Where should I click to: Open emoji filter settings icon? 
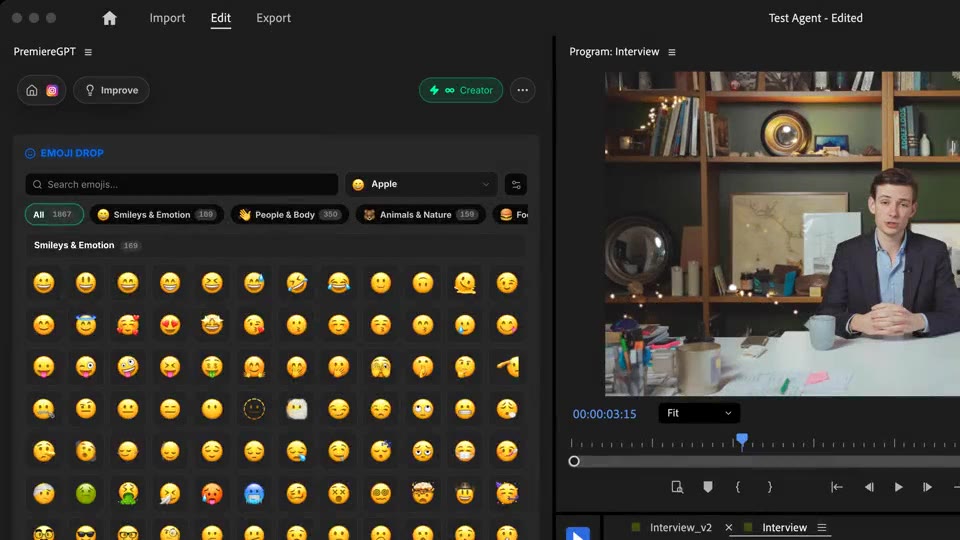click(516, 184)
